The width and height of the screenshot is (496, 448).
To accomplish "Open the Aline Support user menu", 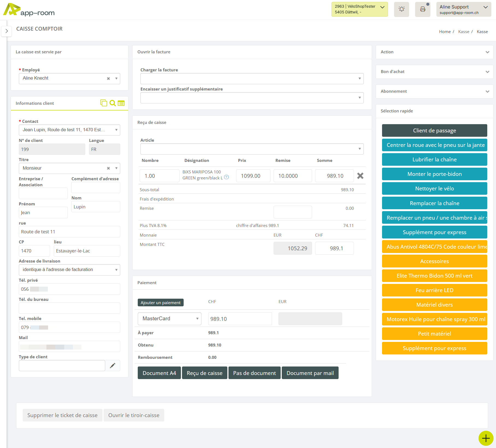I will coord(463,9).
